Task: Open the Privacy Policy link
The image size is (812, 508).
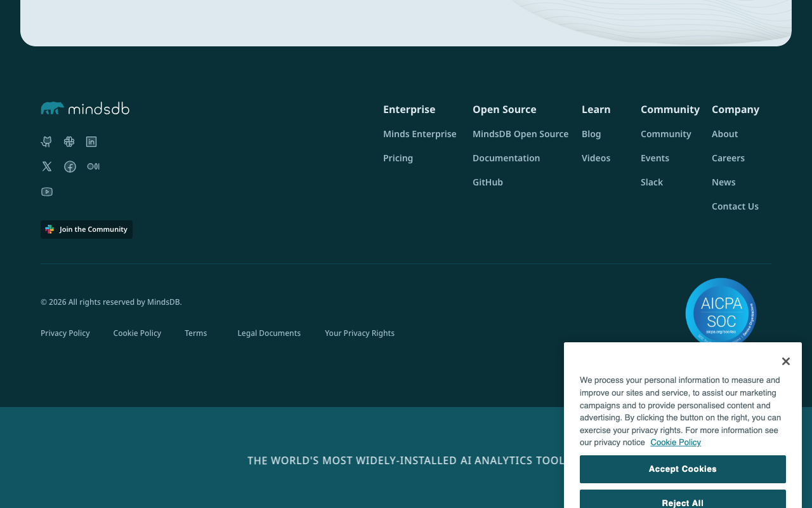Action: click(65, 333)
